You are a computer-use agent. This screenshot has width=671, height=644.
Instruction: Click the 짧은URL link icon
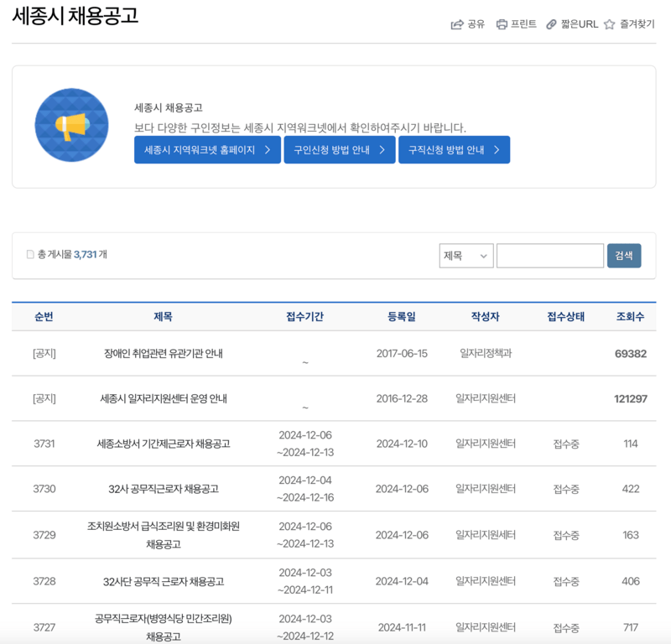(549, 24)
